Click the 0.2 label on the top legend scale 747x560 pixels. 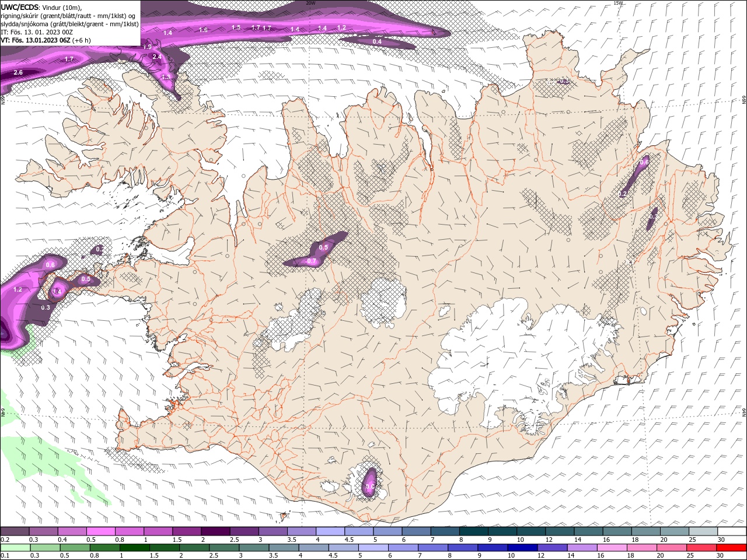(5, 540)
